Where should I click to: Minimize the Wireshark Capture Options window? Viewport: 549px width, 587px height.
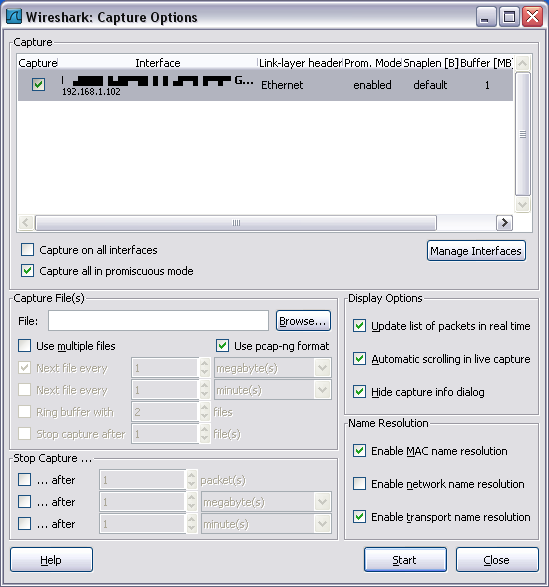pyautogui.click(x=486, y=17)
